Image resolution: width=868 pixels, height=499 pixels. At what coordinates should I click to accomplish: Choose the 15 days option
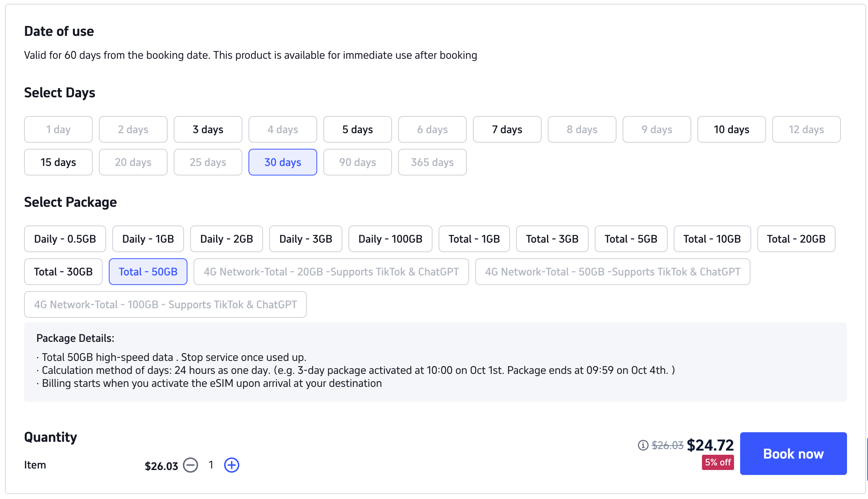[58, 163]
